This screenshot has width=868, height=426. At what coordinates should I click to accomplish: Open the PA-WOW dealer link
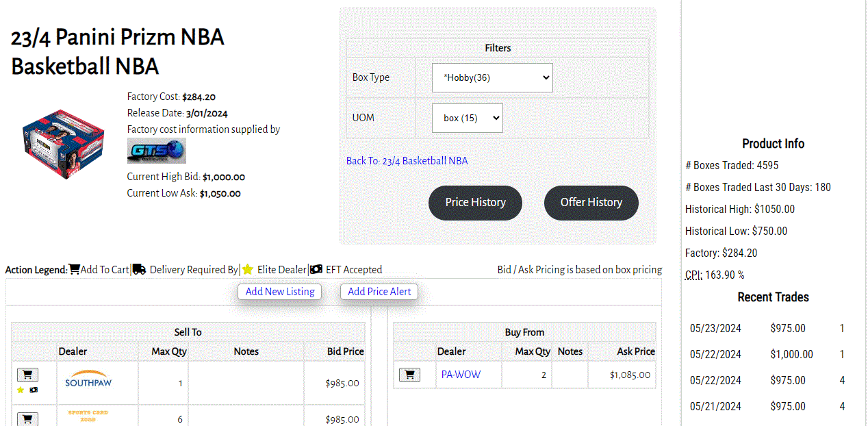[461, 375]
